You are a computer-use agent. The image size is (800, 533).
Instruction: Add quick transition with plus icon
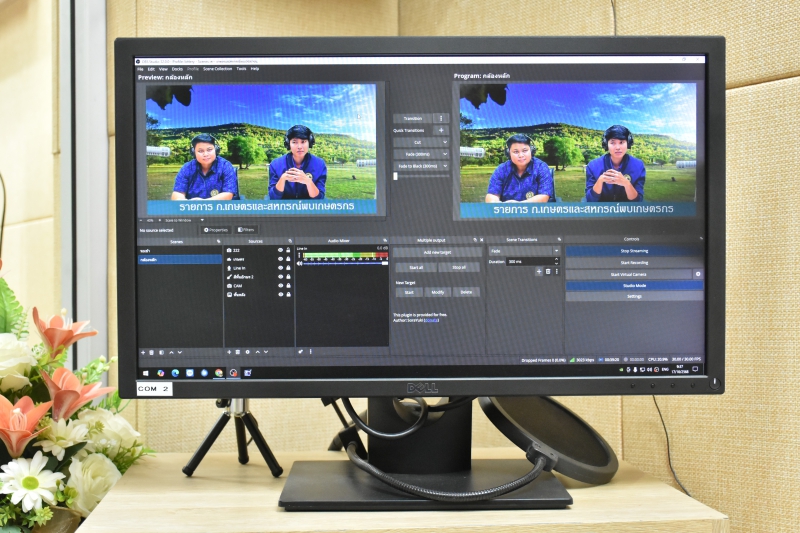click(x=441, y=130)
